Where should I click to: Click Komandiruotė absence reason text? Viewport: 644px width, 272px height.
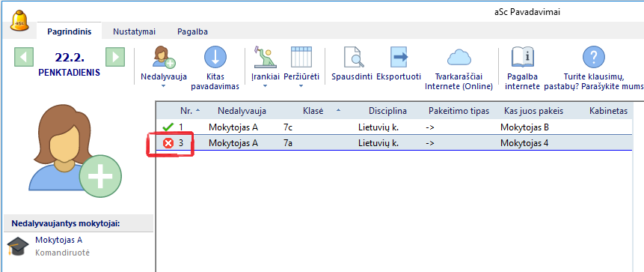click(62, 253)
